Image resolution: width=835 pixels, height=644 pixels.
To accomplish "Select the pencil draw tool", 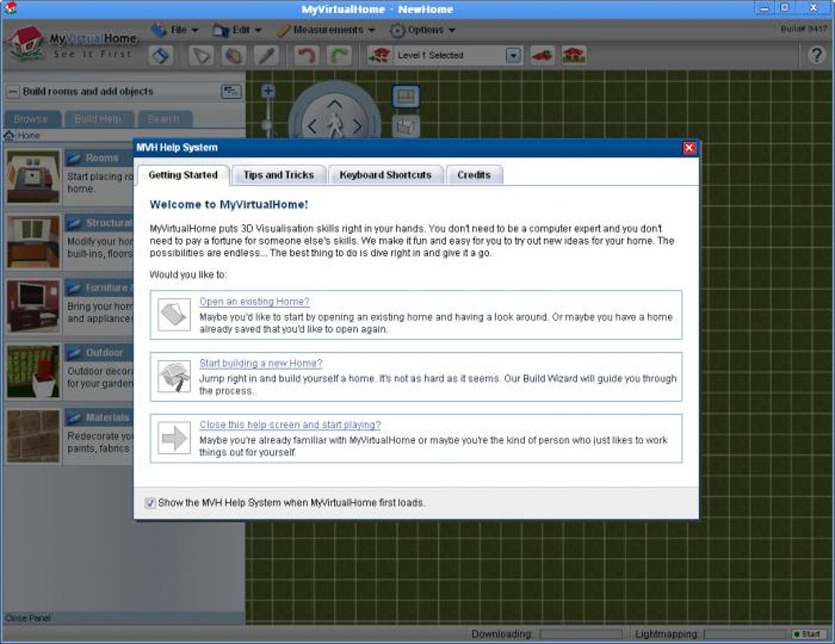I will (x=266, y=56).
